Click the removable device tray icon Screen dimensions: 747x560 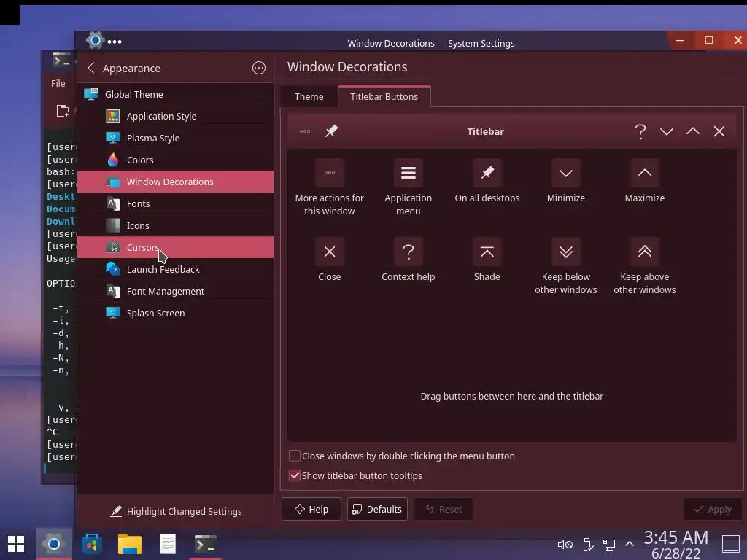pyautogui.click(x=587, y=544)
